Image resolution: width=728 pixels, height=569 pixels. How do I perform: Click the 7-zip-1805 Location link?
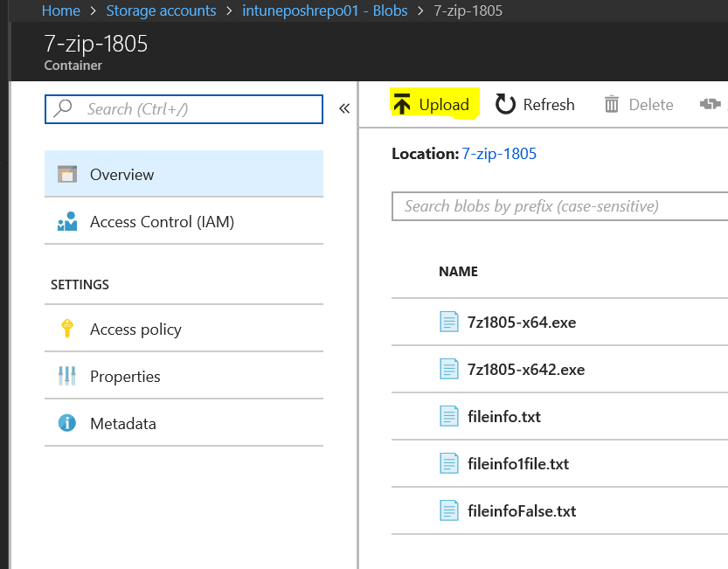[x=499, y=153]
